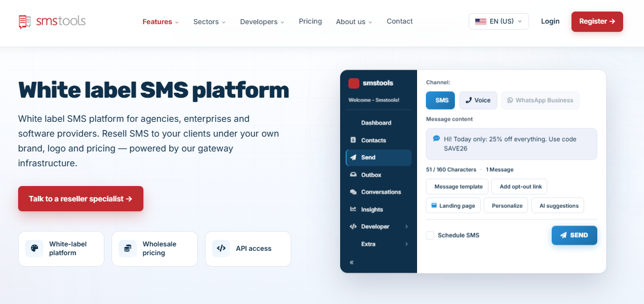
Task: Click the White-label platform card
Action: tap(61, 249)
